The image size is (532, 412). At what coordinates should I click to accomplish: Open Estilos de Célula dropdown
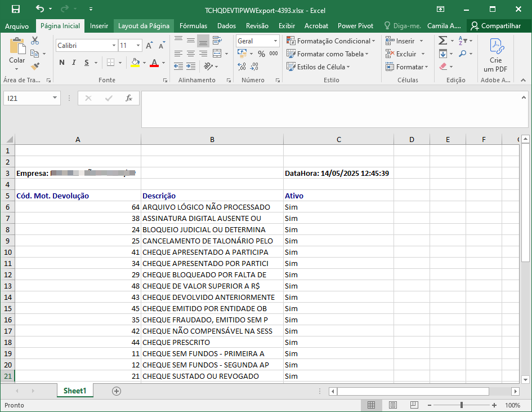pyautogui.click(x=318, y=67)
